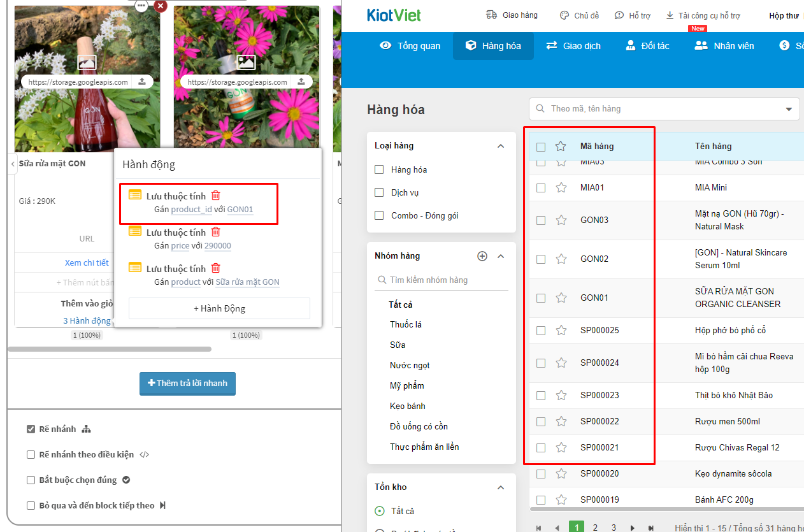Click the image placeholder icon on second card

coord(246,62)
